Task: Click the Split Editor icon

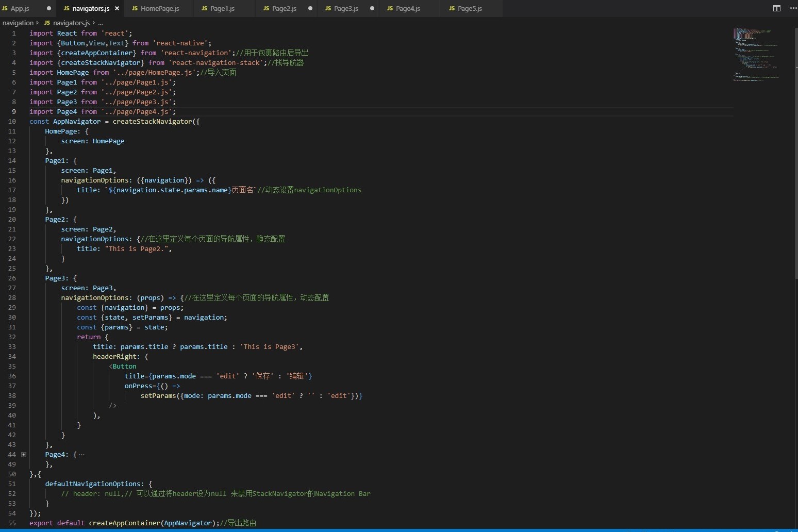Action: [x=776, y=8]
